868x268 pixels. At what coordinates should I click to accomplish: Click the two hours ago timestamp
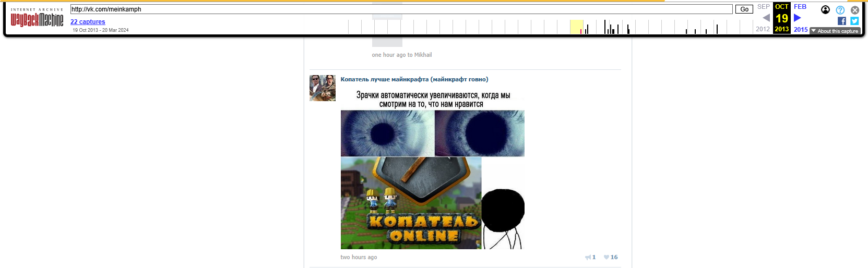pyautogui.click(x=359, y=257)
